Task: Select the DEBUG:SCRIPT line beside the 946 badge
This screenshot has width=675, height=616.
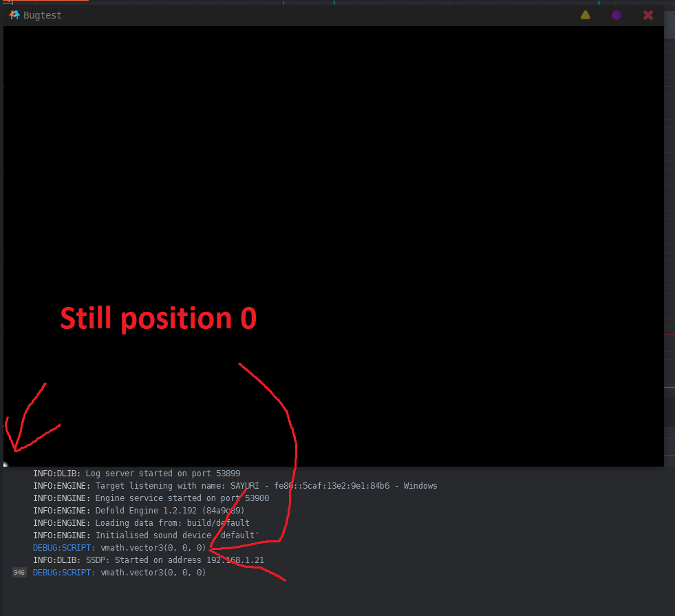Action: [x=119, y=573]
